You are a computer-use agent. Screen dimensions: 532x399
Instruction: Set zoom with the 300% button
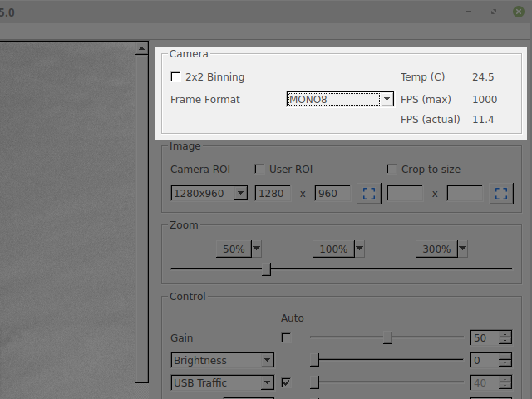[436, 249]
